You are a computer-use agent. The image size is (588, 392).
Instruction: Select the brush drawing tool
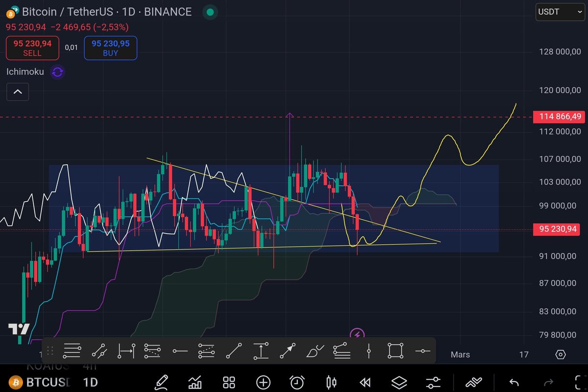pos(314,350)
